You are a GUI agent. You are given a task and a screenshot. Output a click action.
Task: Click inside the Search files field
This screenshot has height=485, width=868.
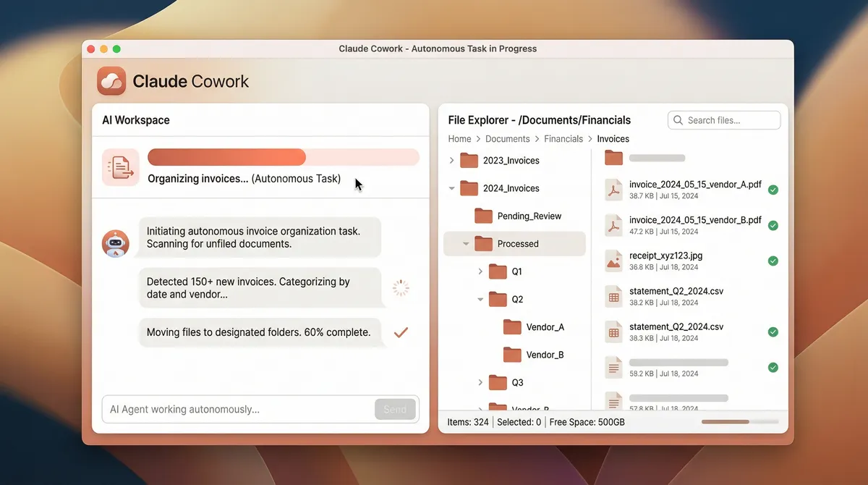point(723,119)
